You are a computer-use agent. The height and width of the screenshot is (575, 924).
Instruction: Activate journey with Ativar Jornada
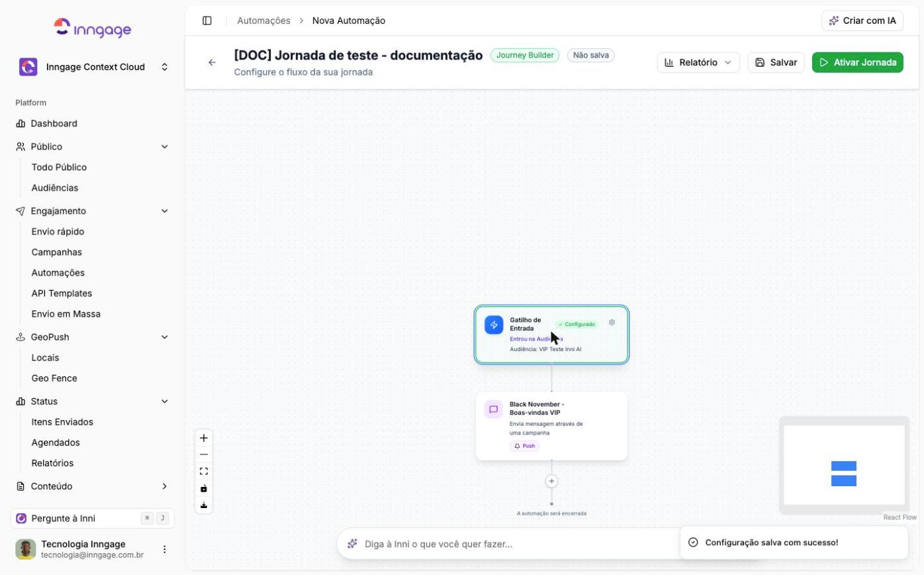coord(858,62)
